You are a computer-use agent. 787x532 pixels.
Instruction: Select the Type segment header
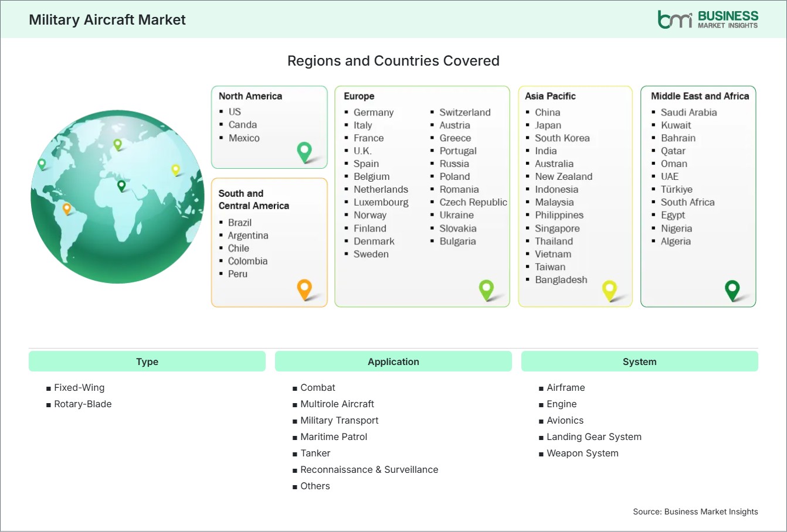point(147,362)
